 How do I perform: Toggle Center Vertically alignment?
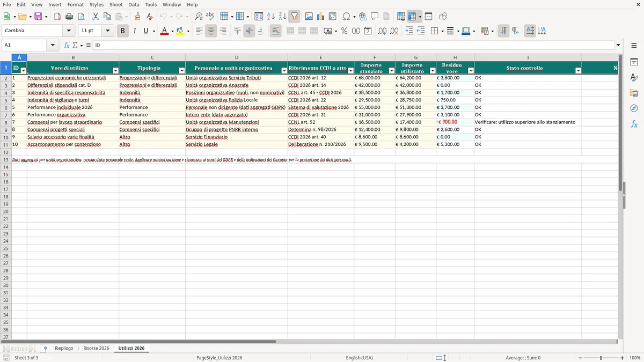tap(249, 31)
